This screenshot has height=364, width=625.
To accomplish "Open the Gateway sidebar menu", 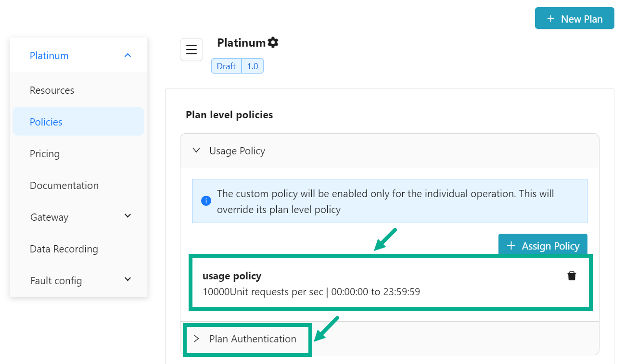I will [49, 217].
